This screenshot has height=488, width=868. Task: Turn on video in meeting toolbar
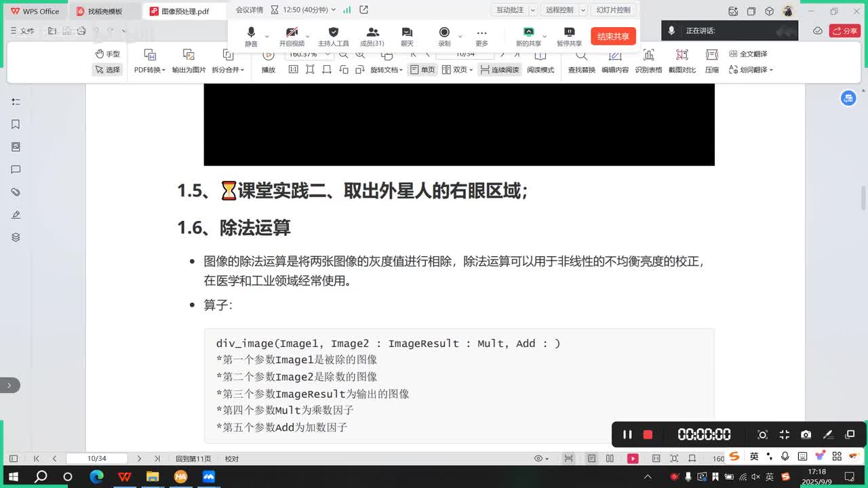(292, 37)
